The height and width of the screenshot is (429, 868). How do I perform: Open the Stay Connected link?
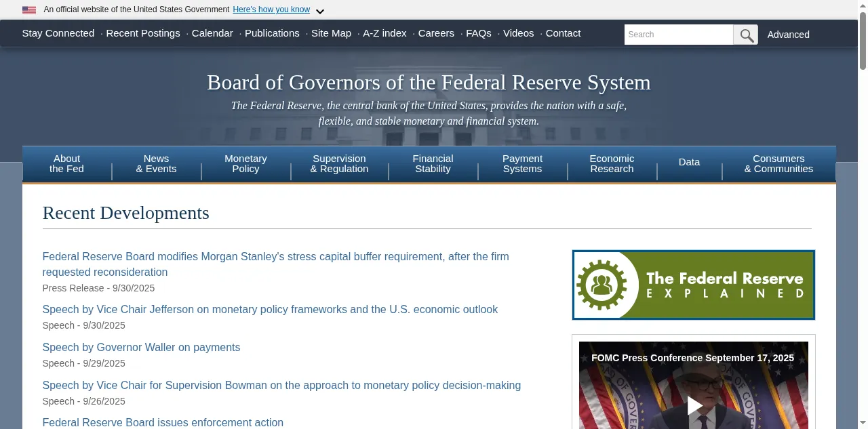[x=58, y=33]
